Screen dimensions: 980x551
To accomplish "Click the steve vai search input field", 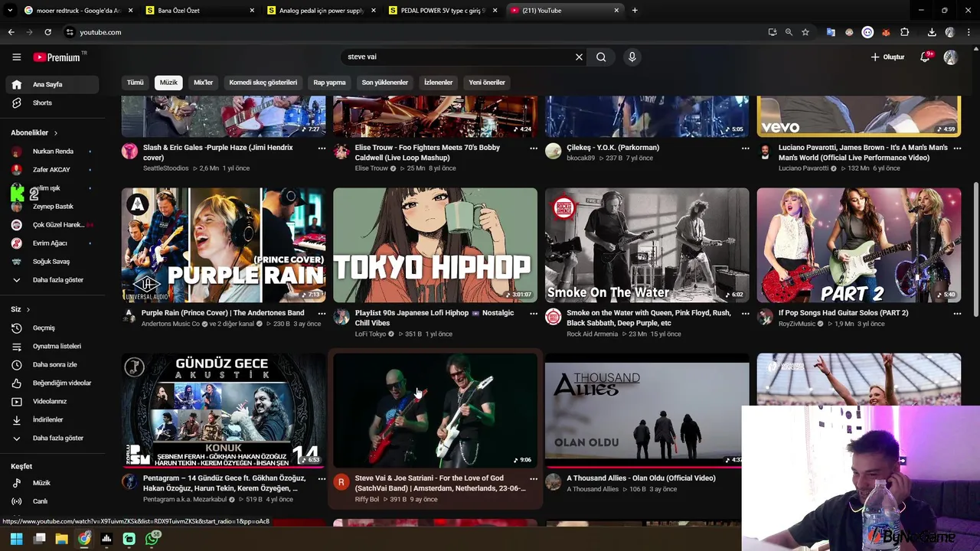I will 458,57.
